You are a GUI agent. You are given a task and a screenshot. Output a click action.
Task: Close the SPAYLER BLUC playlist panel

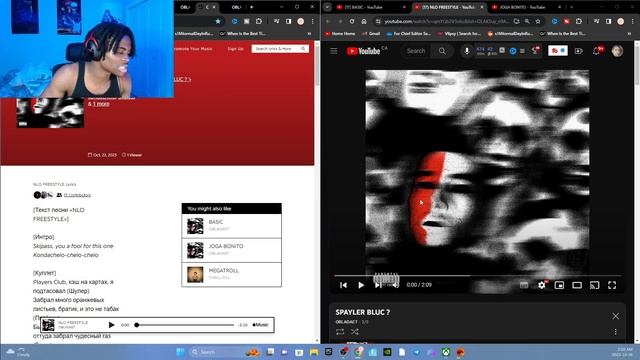(x=615, y=316)
